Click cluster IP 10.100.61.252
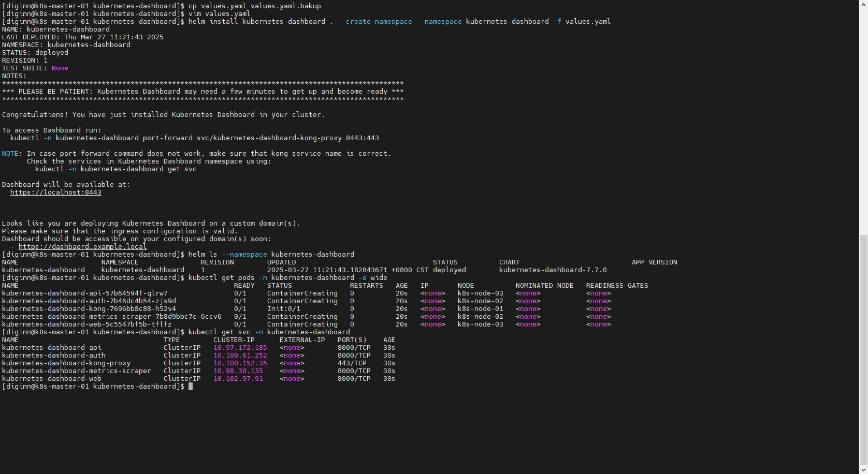 (240, 355)
